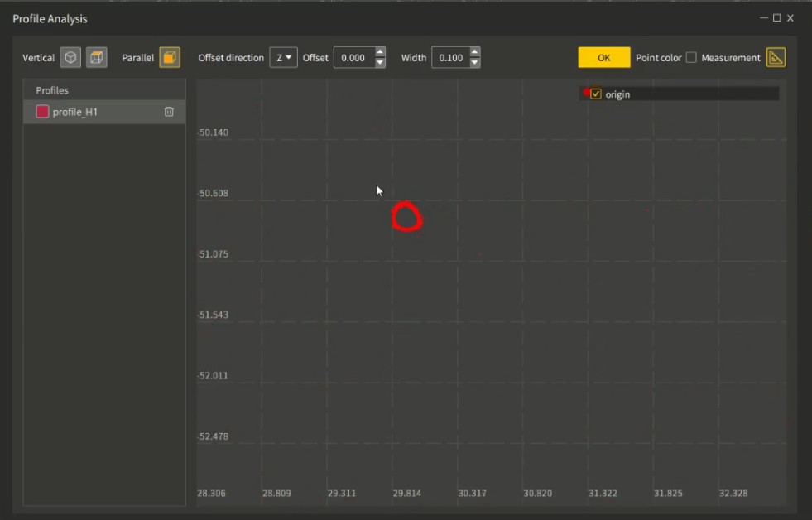Activate the Parallel orange cube icon

tap(170, 57)
